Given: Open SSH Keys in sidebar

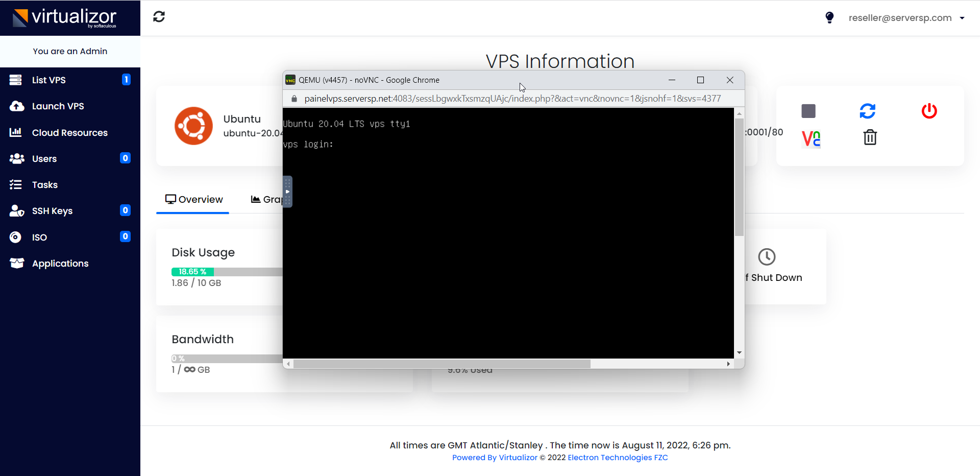Looking at the screenshot, I should point(70,211).
